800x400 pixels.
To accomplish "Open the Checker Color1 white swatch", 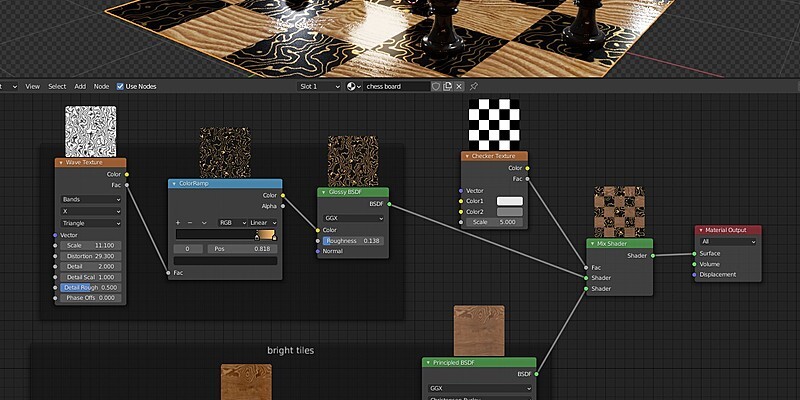I will point(510,201).
